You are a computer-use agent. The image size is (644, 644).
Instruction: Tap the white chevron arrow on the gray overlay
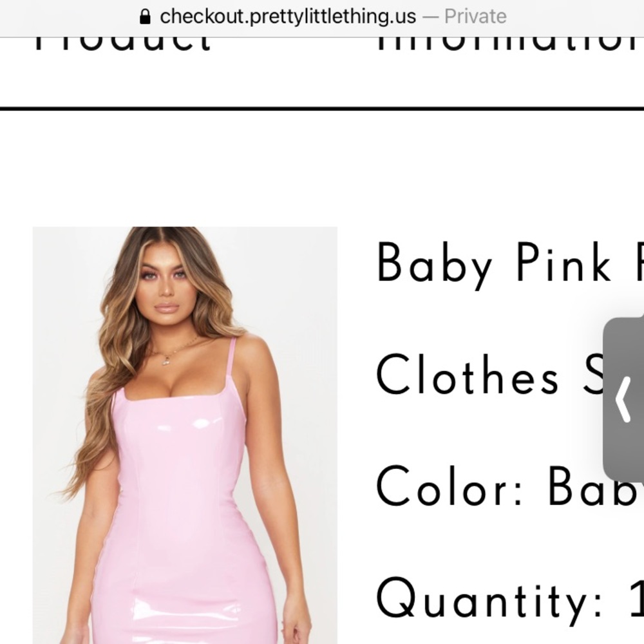click(623, 400)
